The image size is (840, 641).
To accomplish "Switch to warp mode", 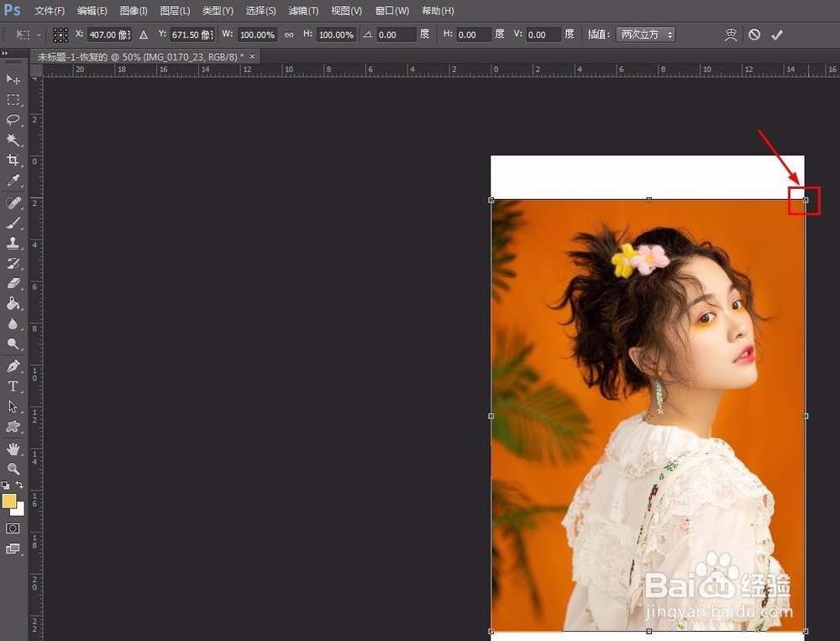I will click(731, 34).
